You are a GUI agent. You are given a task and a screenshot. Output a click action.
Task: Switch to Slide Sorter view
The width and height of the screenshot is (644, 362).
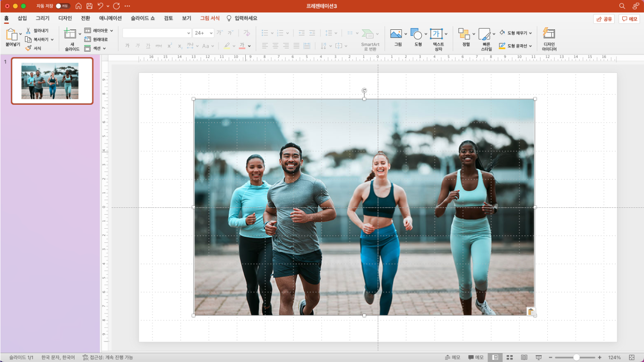509,357
